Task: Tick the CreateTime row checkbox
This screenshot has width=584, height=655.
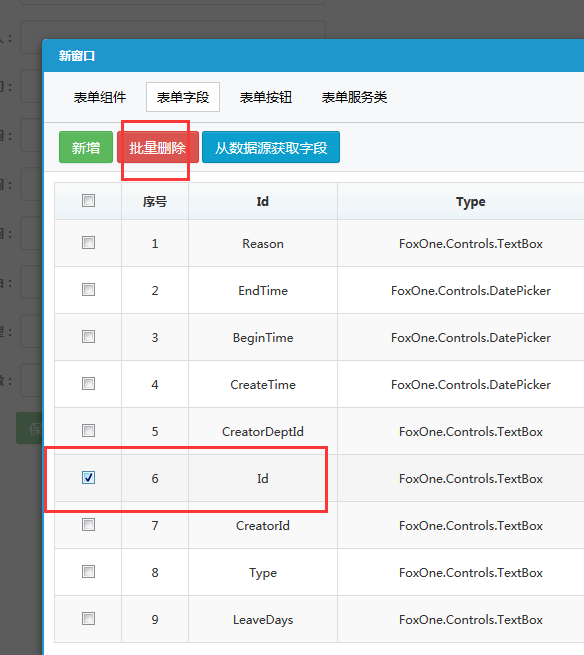Action: (x=88, y=383)
